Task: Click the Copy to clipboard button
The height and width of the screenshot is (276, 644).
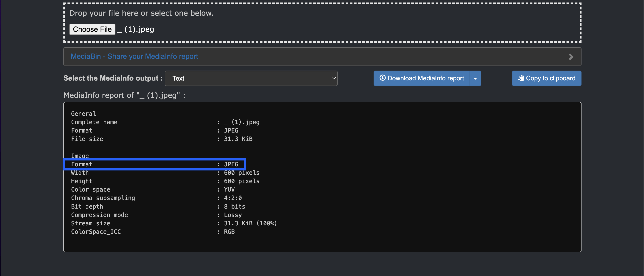Action: (547, 78)
